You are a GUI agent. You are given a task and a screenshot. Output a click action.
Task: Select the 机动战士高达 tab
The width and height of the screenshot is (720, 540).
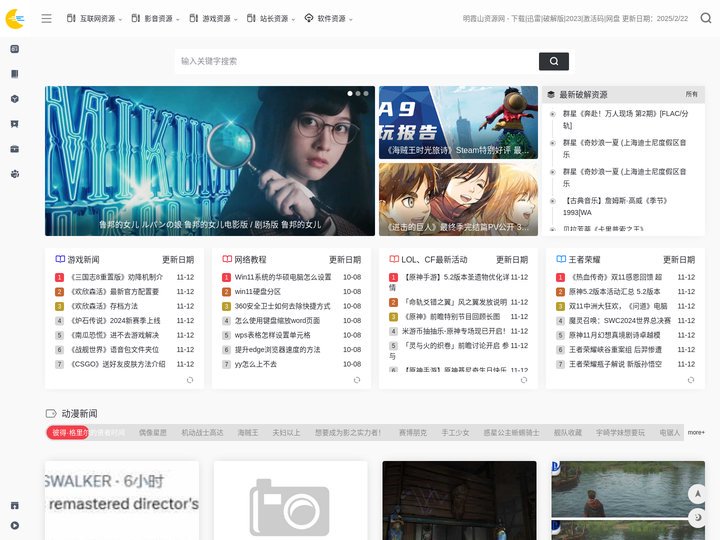(x=202, y=433)
